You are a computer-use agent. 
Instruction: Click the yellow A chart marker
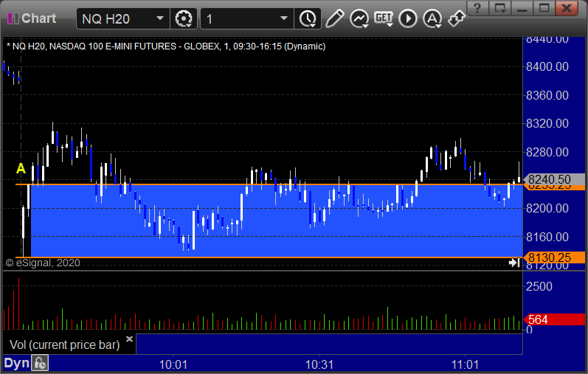point(21,168)
